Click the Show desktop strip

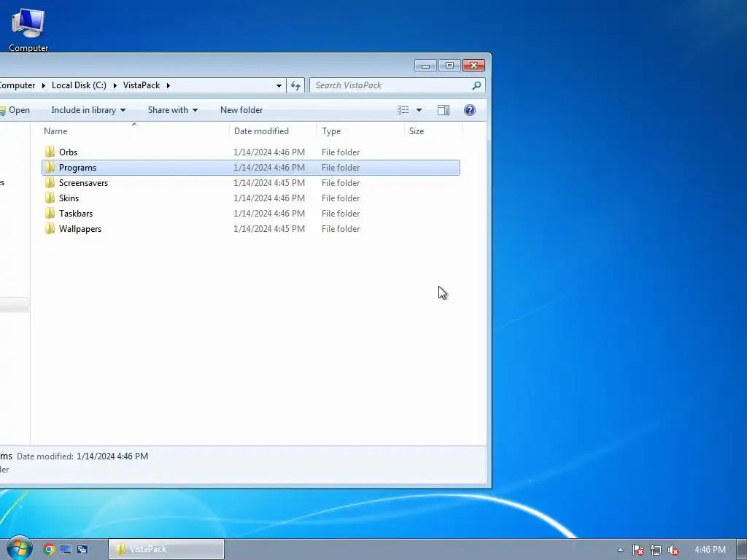pos(742,550)
